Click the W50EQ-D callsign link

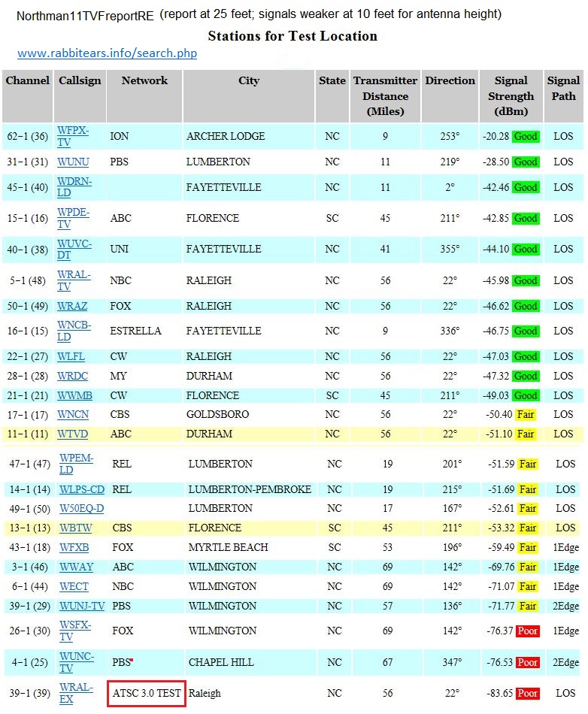click(x=82, y=508)
